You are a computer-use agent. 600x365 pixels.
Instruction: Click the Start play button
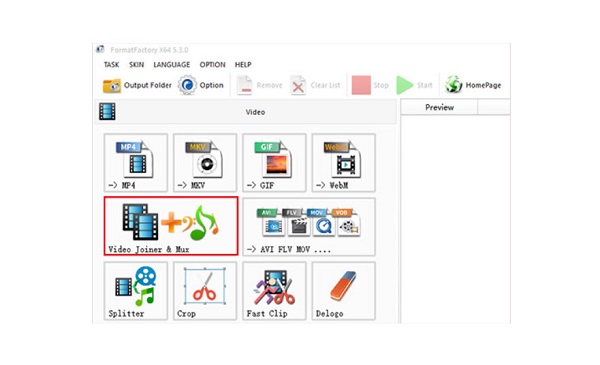pyautogui.click(x=414, y=85)
